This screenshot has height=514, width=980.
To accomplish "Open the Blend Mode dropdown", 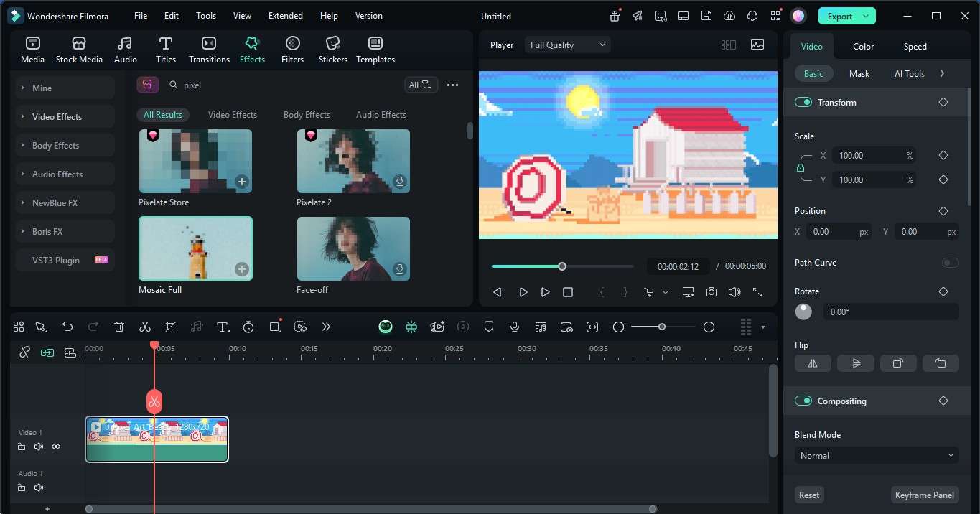I will pos(877,456).
